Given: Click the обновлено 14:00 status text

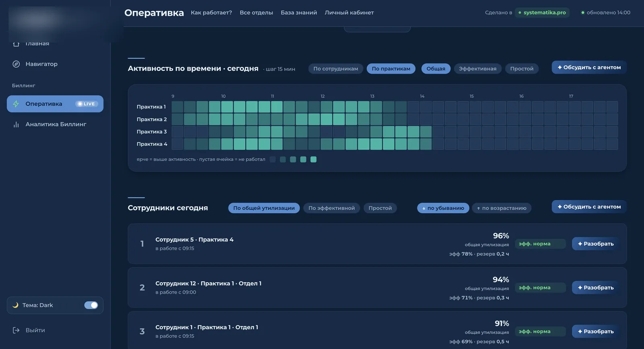Looking at the screenshot, I should pos(609,12).
